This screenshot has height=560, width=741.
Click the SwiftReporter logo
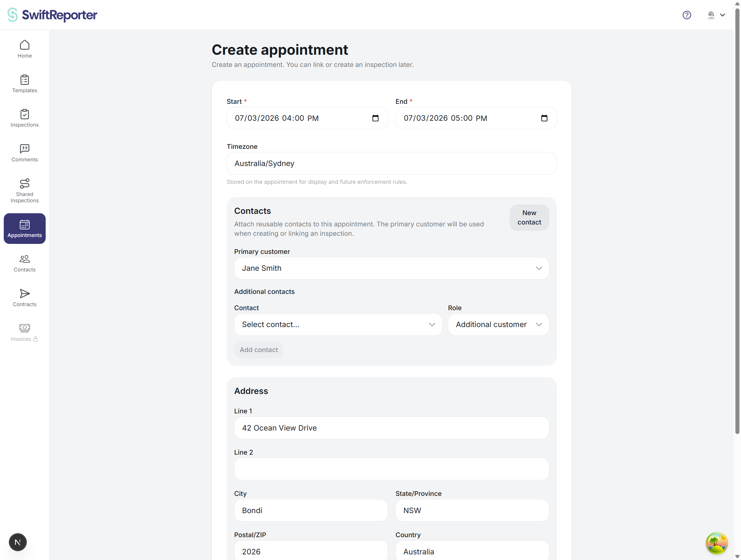coord(52,15)
